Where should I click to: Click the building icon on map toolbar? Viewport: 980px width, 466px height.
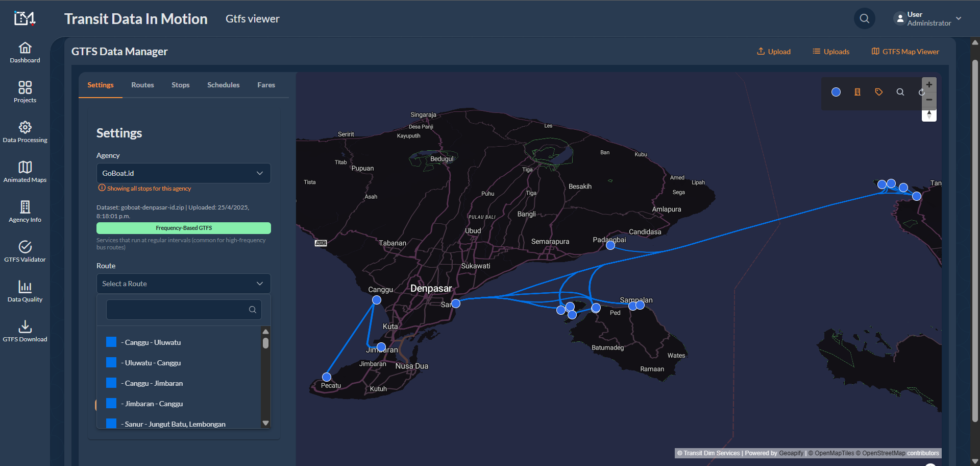coord(857,92)
